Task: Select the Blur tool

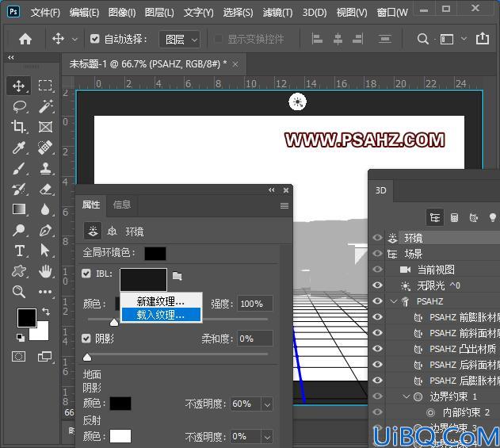Action: tap(45, 209)
